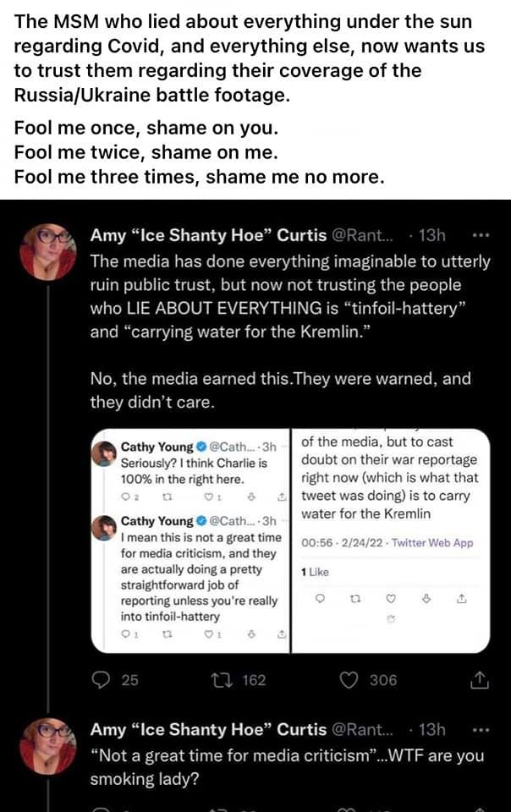The width and height of the screenshot is (511, 812).
Task: Click Amy Curtis's avatar on first tweet
Action: 47,251
